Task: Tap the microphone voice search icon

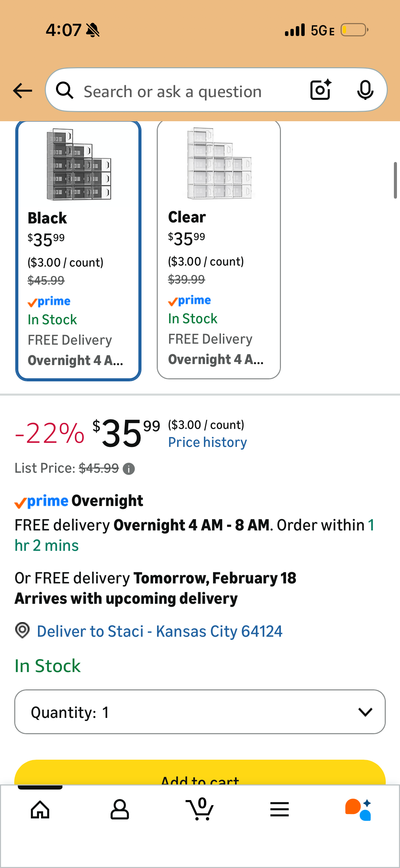Action: point(365,90)
